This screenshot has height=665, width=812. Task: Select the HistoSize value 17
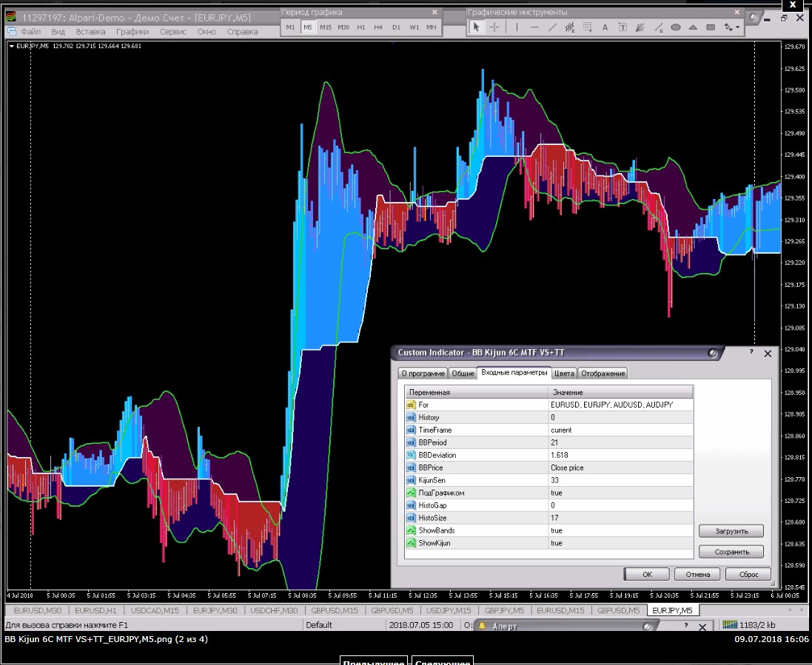tap(620, 518)
